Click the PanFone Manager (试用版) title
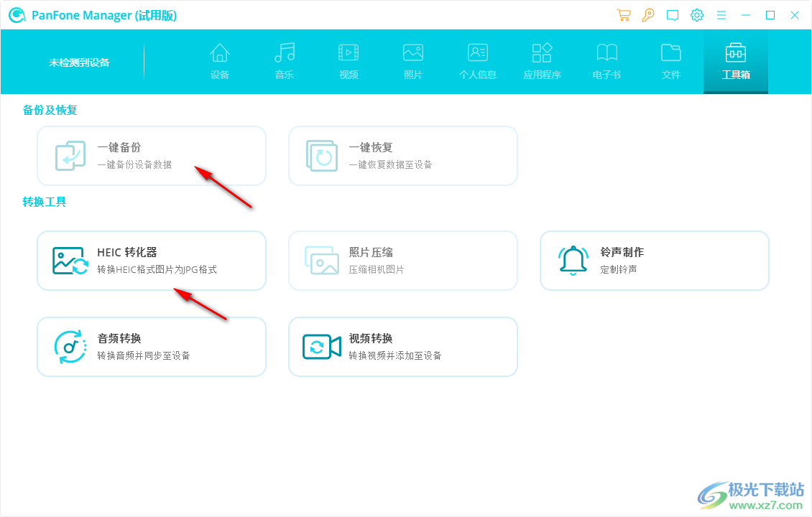 (104, 16)
